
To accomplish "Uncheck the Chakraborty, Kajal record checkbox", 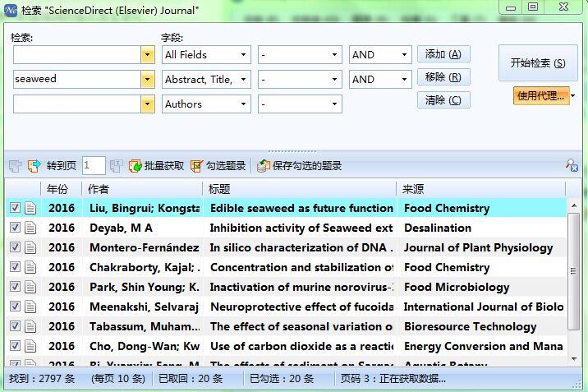I will [15, 267].
